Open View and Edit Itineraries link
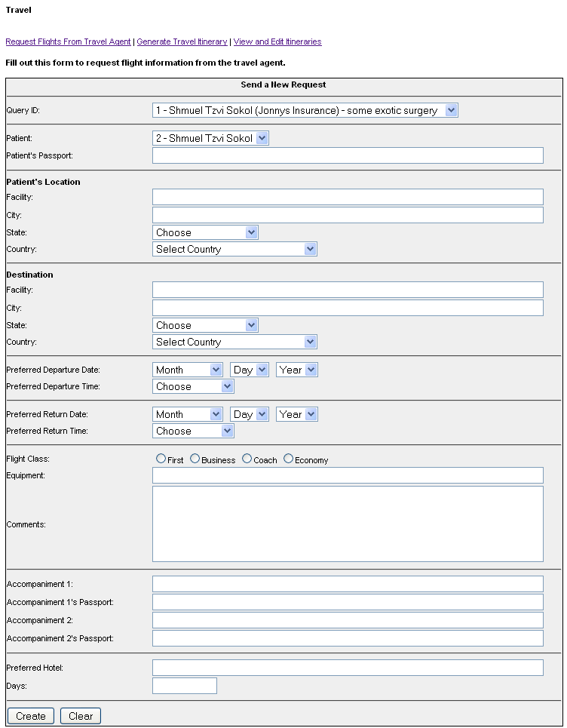The height and width of the screenshot is (728, 567). tap(277, 41)
